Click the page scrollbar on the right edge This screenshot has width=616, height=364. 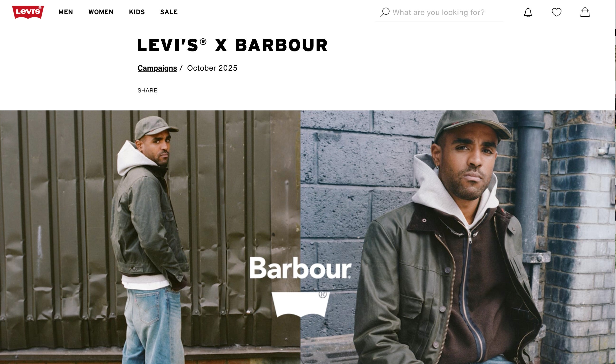pos(615,182)
